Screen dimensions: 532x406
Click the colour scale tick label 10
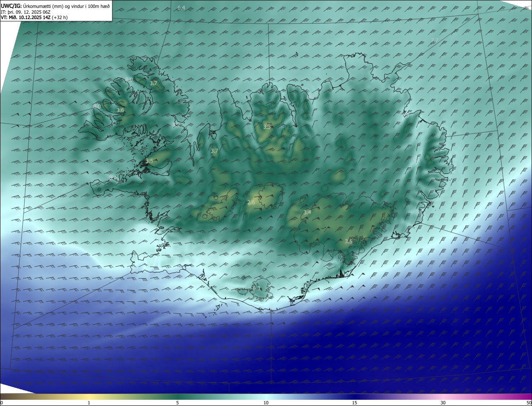point(266,403)
